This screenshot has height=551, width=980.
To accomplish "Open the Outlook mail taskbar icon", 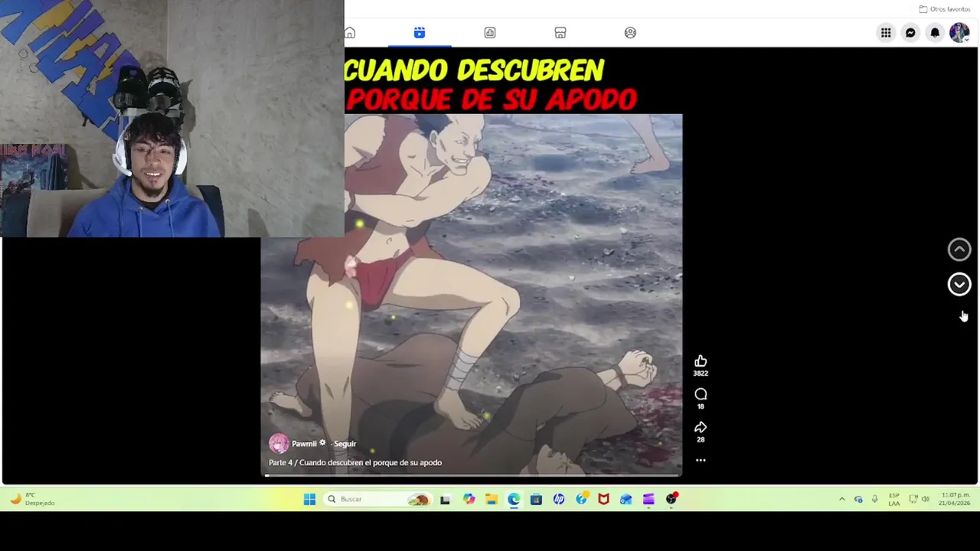I will click(626, 499).
